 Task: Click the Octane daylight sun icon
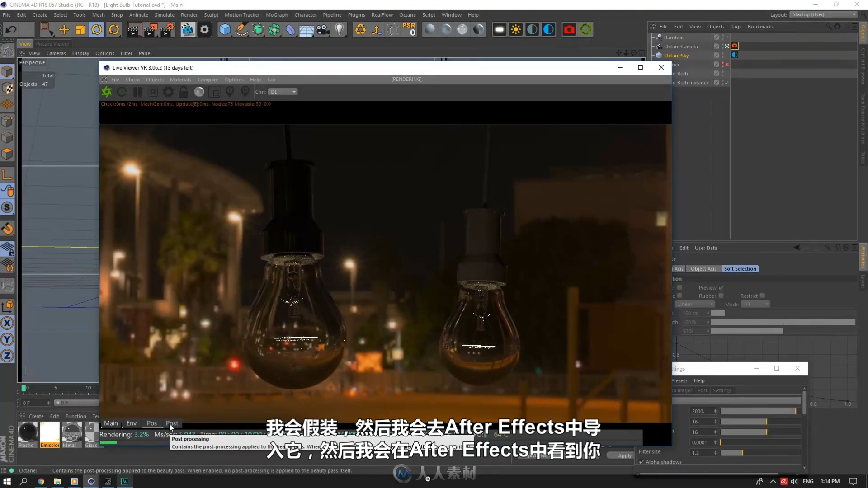pyautogui.click(x=515, y=30)
